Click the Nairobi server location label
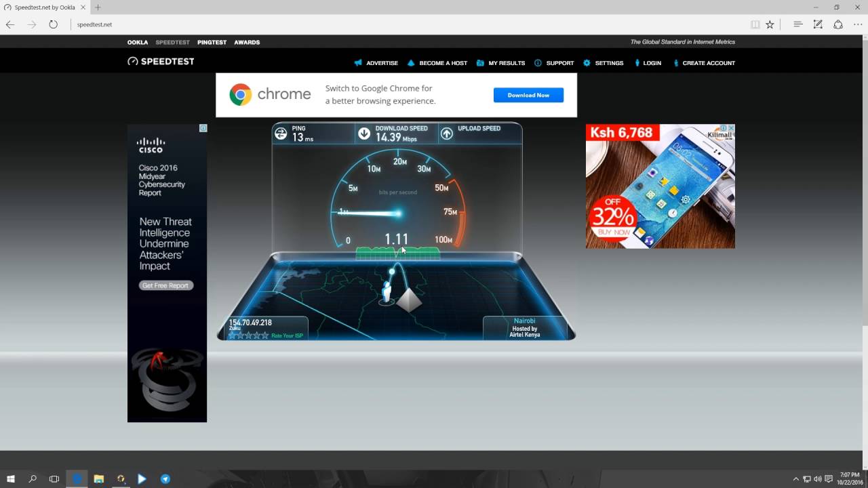The height and width of the screenshot is (488, 868). point(524,321)
